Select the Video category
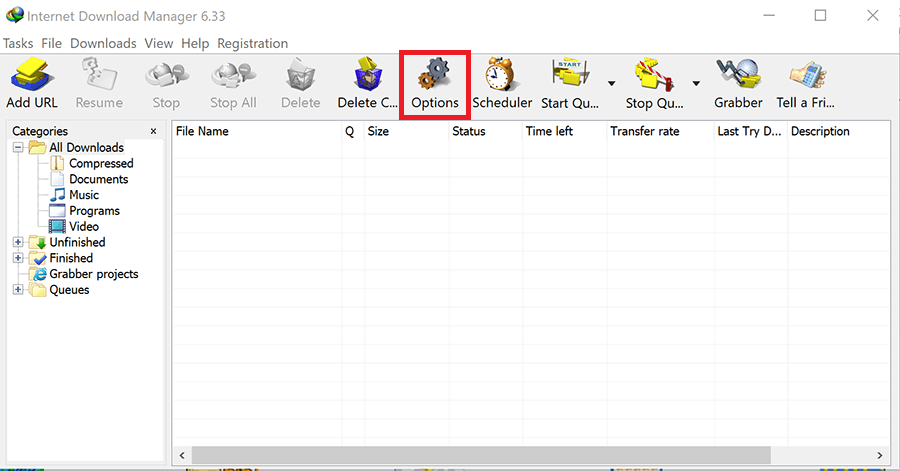 [84, 227]
